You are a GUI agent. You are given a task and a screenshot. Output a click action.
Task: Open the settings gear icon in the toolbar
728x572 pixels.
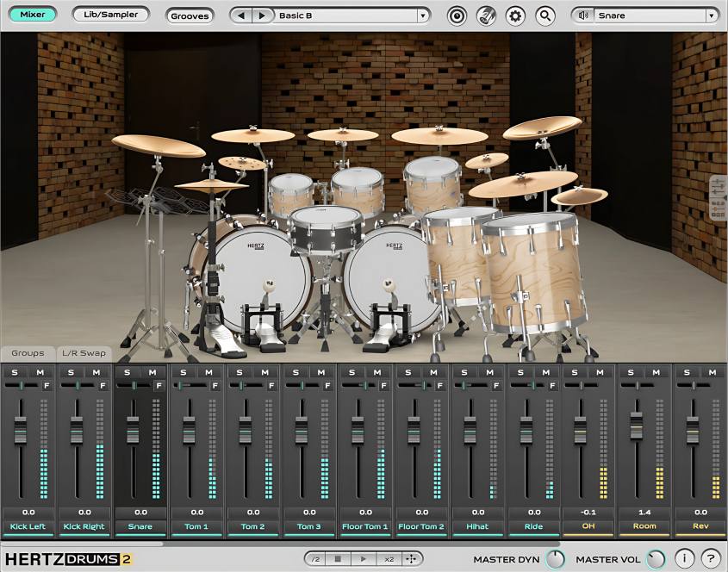pos(513,15)
